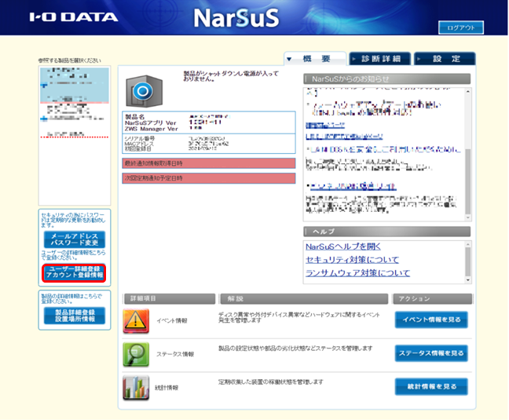The width and height of the screenshot is (509, 420).
Task: Click the ステータス情報 row label
Action: tap(175, 354)
